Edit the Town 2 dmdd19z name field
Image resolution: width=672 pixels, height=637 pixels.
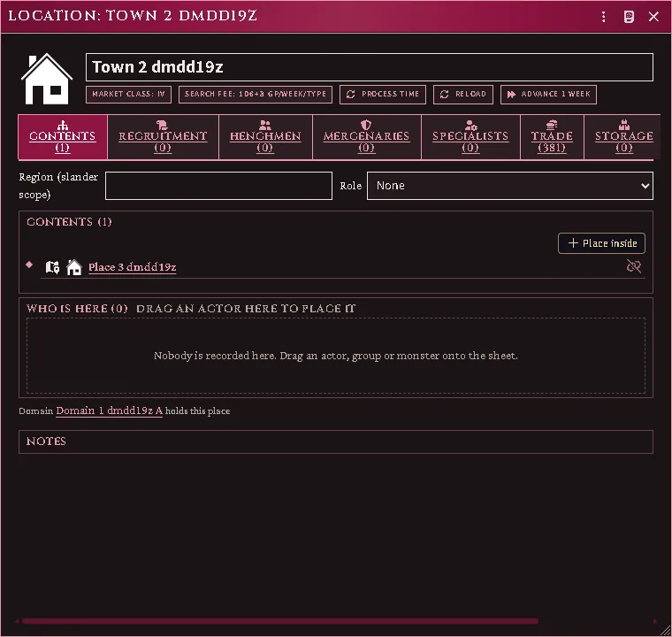click(x=370, y=67)
